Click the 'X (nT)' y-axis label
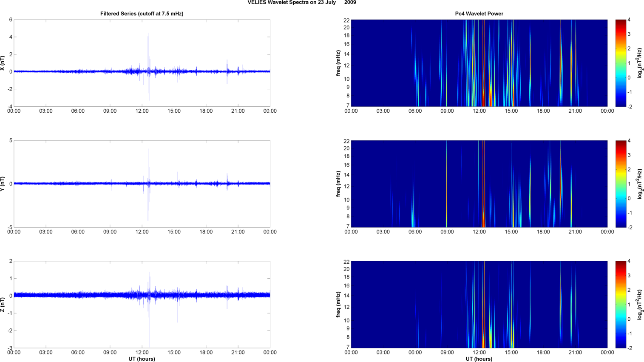This screenshot has width=644, height=362. pyautogui.click(x=3, y=63)
